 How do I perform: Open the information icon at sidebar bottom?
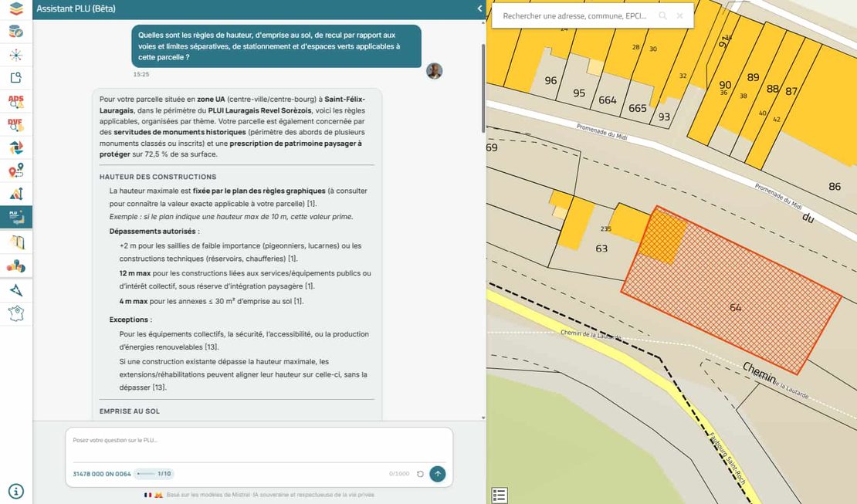coord(16,491)
